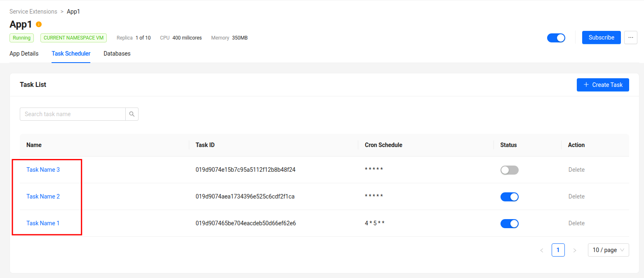Screen dimensions: 644x278
Task: Delete Task Name 1
Action: pos(576,223)
